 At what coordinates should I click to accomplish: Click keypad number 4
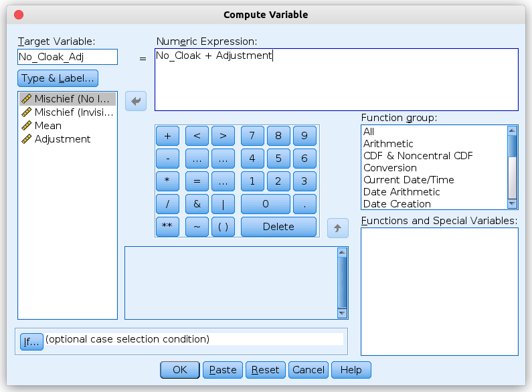coord(252,159)
